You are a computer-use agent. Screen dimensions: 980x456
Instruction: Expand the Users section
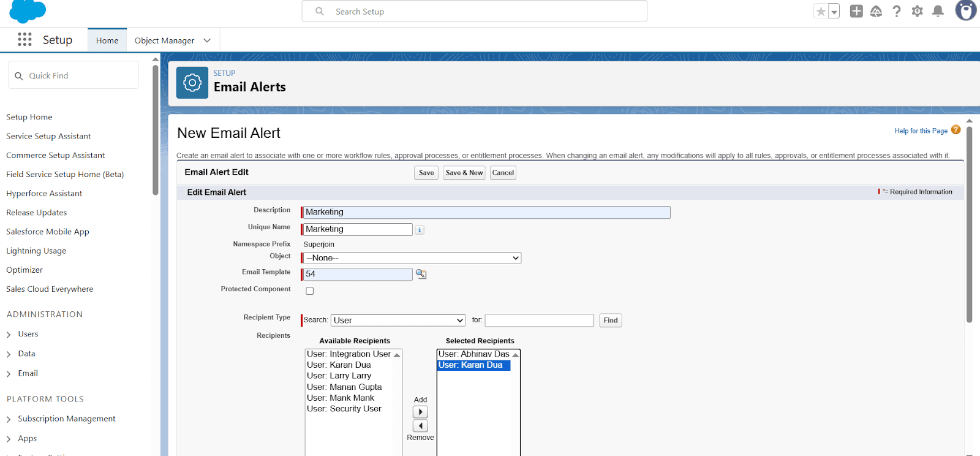coord(9,335)
